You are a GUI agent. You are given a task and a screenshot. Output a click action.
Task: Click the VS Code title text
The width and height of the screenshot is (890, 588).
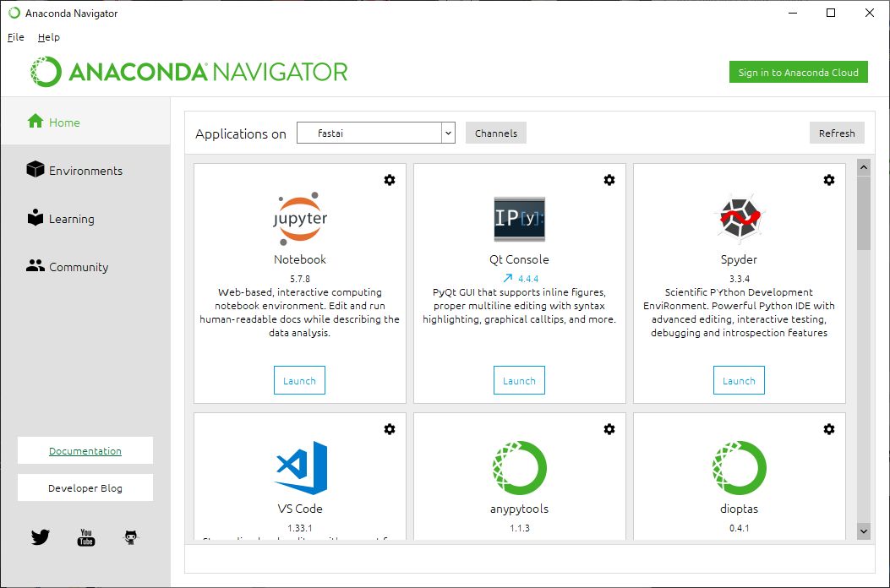(300, 509)
